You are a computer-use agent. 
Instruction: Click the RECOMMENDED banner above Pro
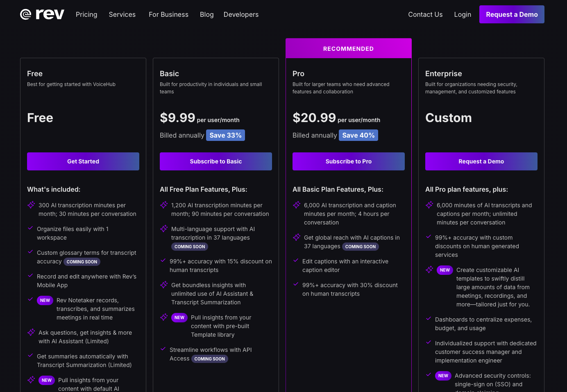click(x=349, y=48)
